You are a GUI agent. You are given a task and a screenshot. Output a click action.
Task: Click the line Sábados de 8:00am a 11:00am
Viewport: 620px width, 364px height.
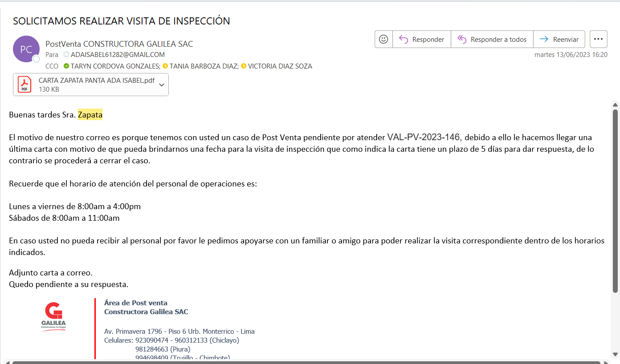[x=64, y=218]
